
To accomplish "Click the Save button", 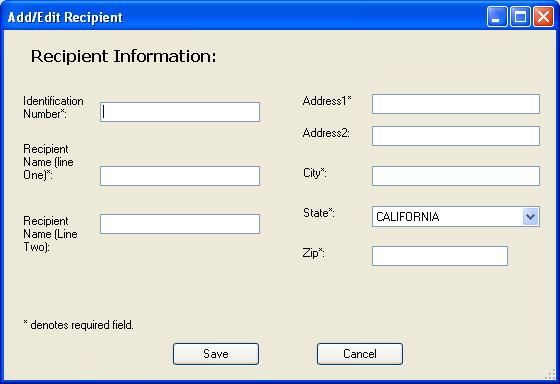I will 216,354.
